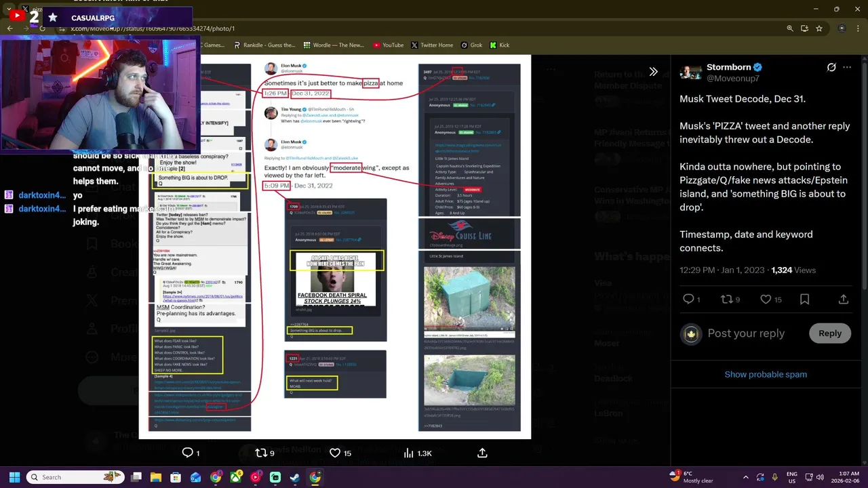Reload the page in the browser
Viewport: 868px width, 488px height.
tap(42, 28)
